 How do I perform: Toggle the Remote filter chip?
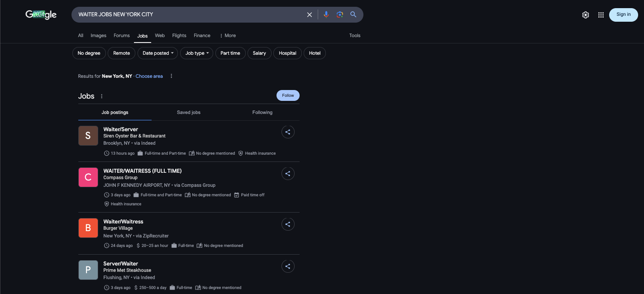[x=121, y=53]
